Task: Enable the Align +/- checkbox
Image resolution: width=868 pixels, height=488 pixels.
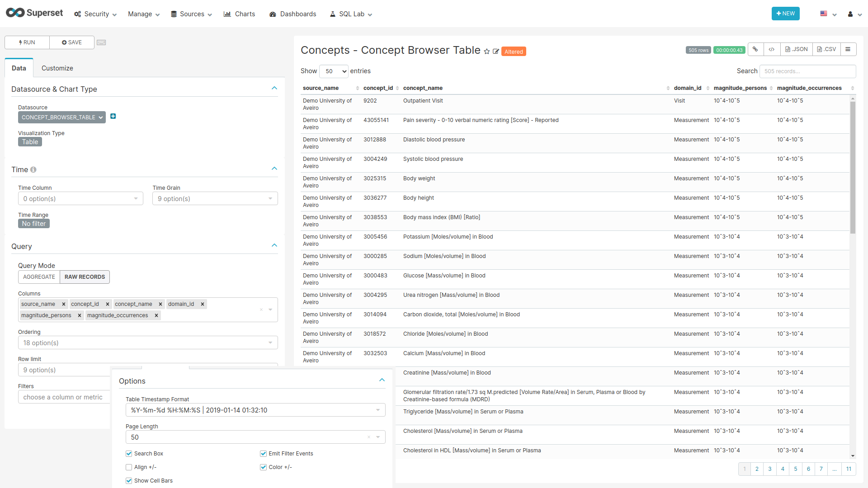Action: pyautogui.click(x=129, y=467)
